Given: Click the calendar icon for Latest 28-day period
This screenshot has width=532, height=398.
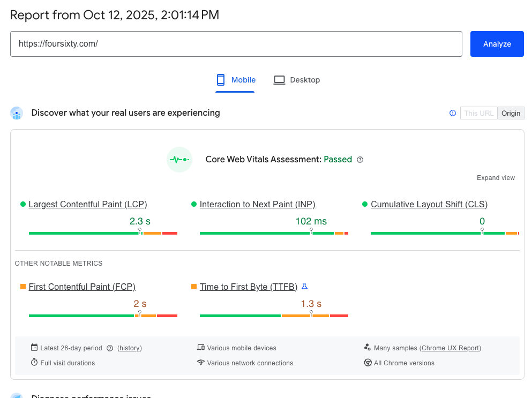Looking at the screenshot, I should pyautogui.click(x=34, y=348).
